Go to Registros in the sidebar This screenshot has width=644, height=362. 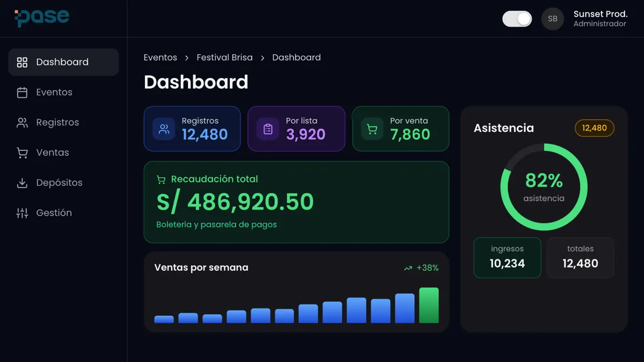pyautogui.click(x=63, y=122)
